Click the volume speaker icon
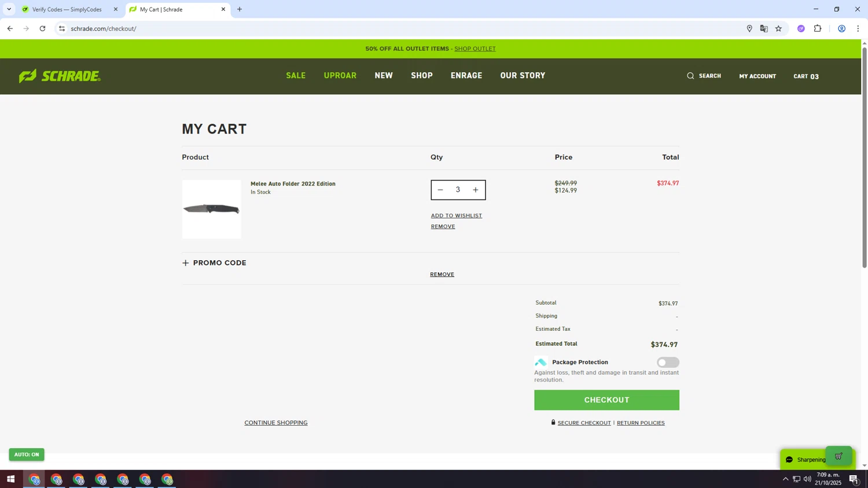 pos(807,479)
